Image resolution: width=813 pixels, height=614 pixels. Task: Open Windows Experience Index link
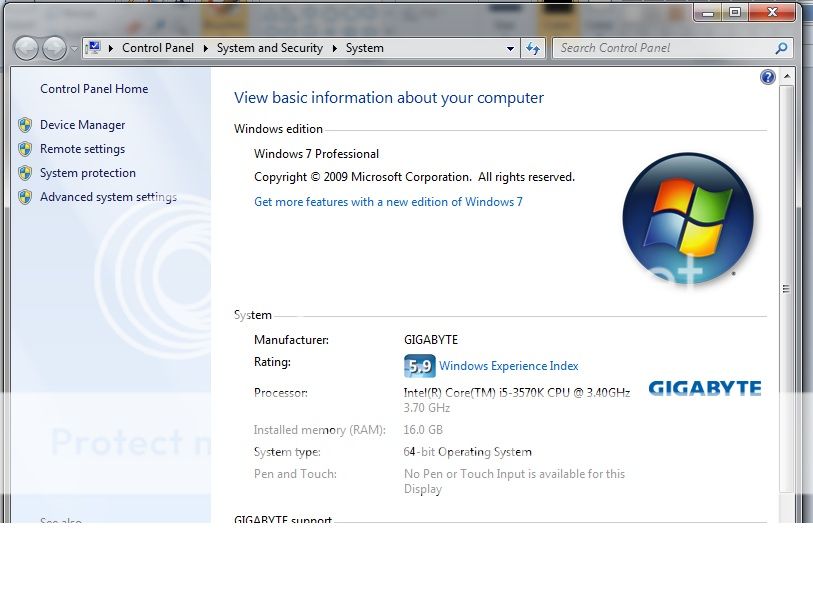[509, 366]
